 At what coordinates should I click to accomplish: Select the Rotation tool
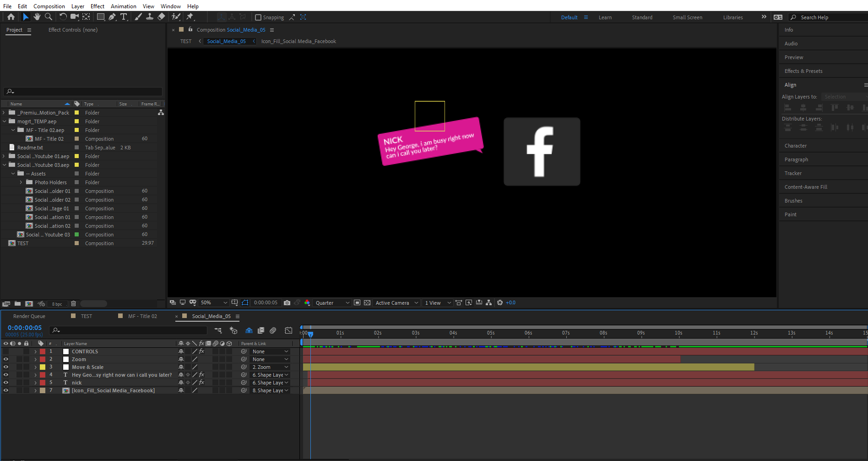coord(63,17)
